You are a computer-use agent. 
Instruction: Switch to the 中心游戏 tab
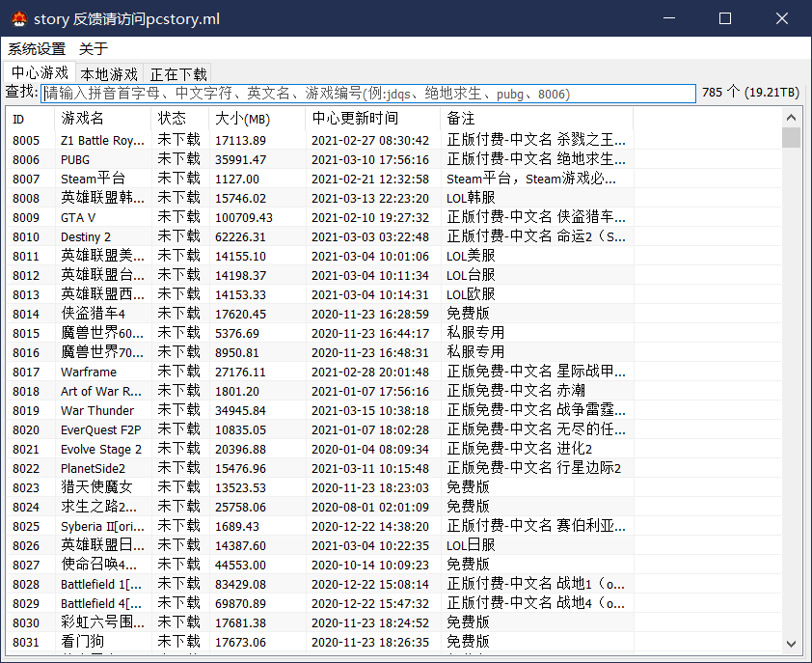coord(40,72)
